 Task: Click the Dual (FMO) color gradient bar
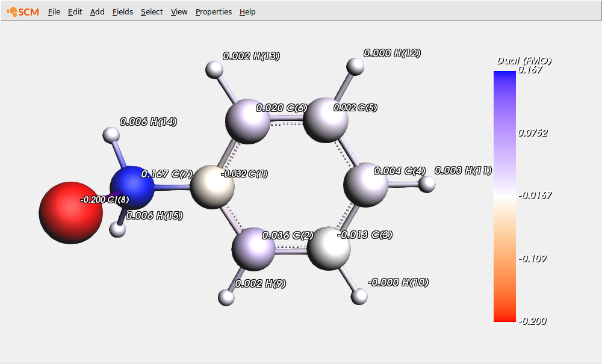(504, 196)
